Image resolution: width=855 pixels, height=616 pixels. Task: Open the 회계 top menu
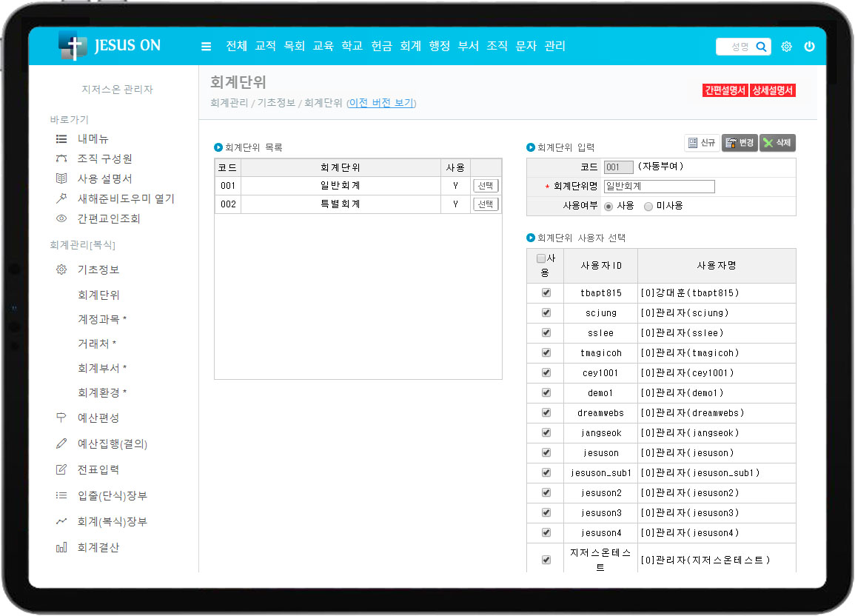coord(410,46)
